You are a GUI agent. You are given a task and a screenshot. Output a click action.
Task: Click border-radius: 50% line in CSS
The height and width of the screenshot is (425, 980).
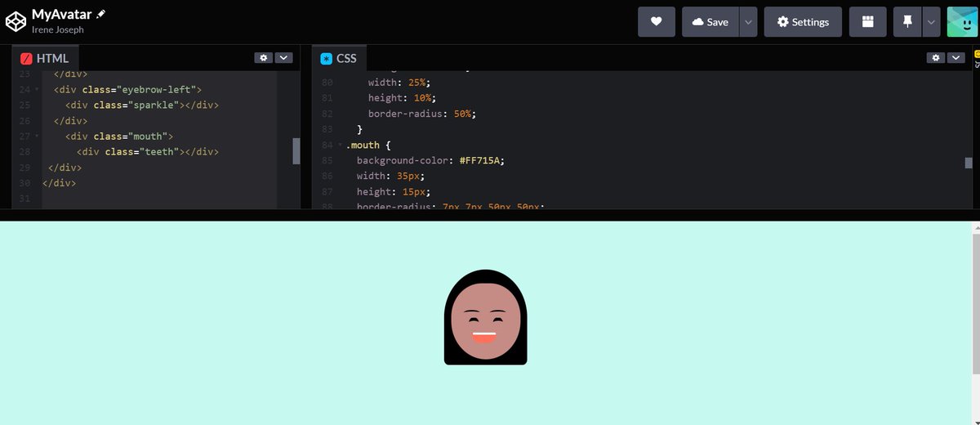coord(422,114)
